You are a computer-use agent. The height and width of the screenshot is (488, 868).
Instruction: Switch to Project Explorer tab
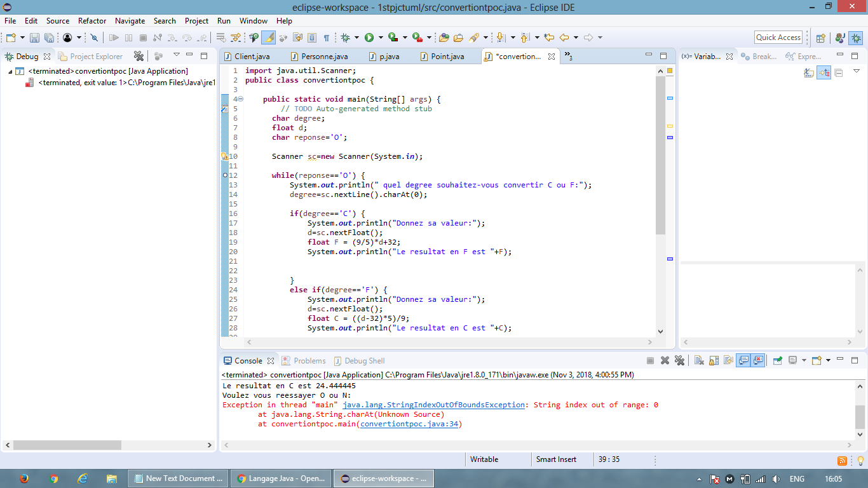[x=90, y=57]
